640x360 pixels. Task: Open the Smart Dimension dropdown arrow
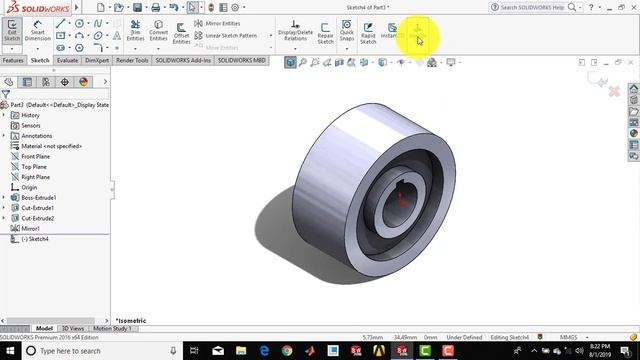[38, 49]
